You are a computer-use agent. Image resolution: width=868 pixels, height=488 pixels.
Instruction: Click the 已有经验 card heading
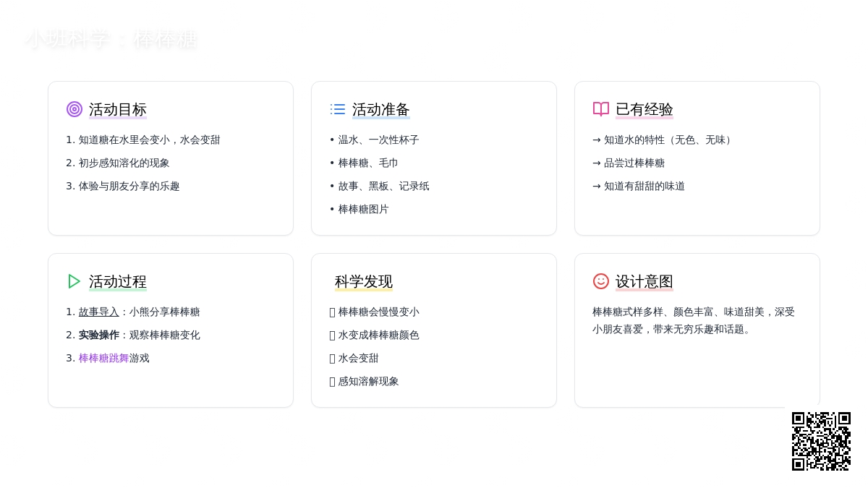coord(644,110)
